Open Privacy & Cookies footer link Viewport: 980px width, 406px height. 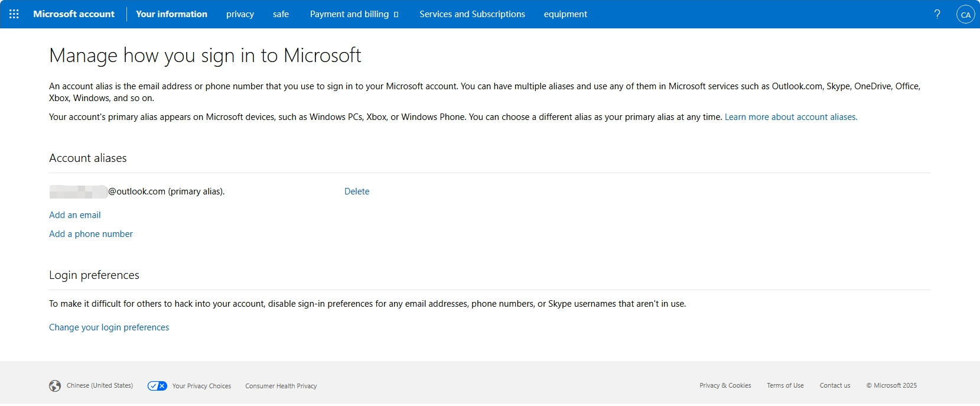pos(725,385)
